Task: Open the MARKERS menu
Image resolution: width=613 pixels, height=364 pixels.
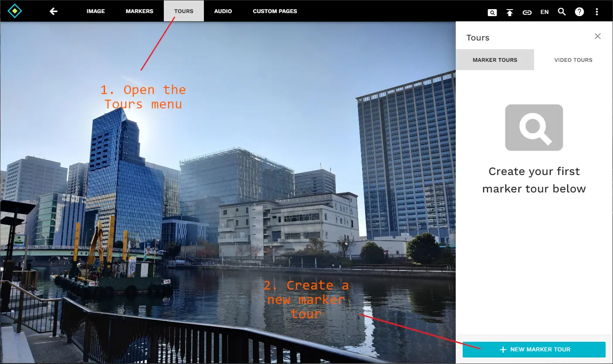Action: [139, 11]
